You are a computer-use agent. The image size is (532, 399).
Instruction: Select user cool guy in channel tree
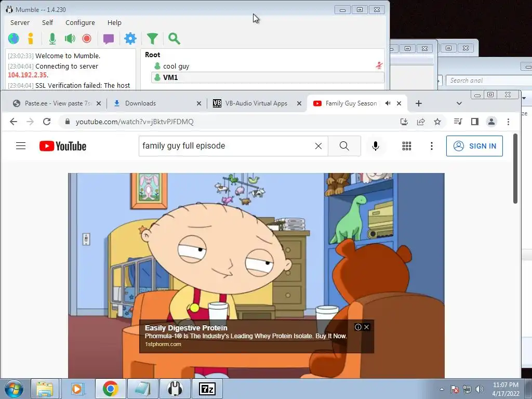[176, 66]
